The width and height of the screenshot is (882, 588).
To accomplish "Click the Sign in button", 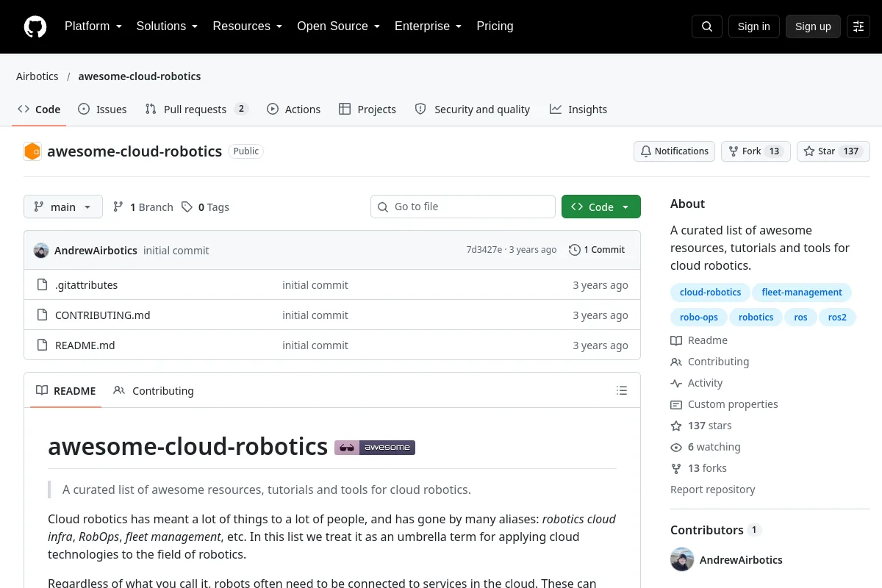I will click(753, 26).
